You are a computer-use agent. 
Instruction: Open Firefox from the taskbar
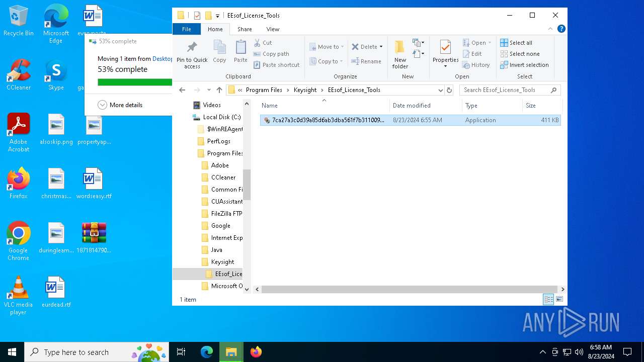(256, 352)
